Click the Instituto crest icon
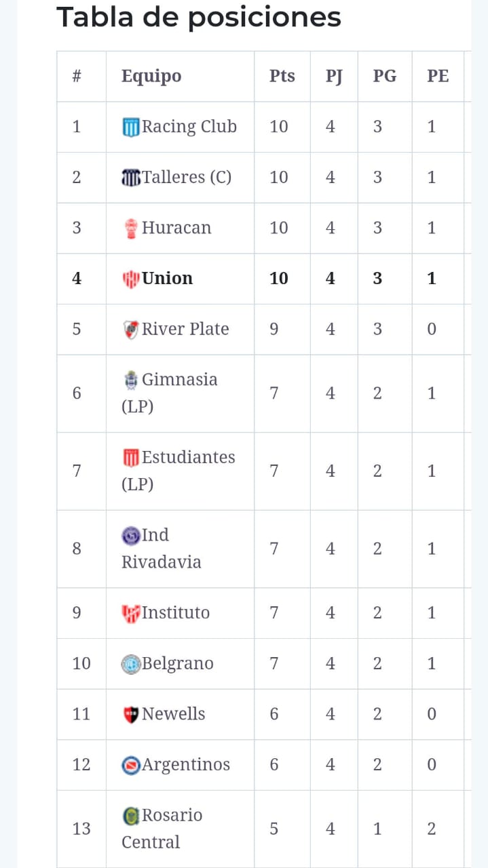 coord(131,614)
